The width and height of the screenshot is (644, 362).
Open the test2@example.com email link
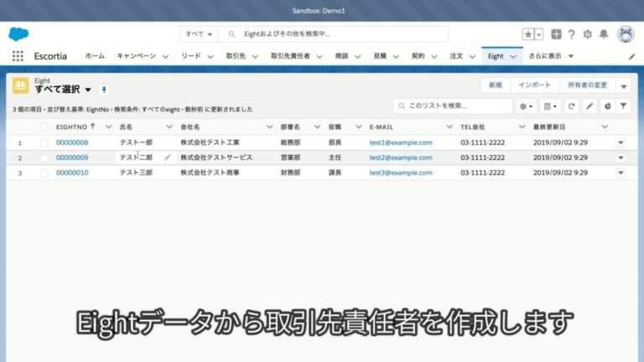coord(400,158)
